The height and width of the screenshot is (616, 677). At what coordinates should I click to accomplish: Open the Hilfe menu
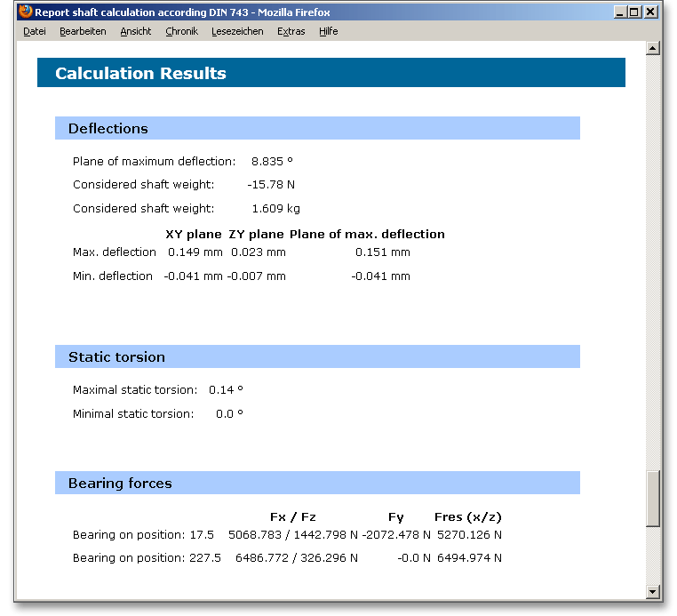[x=329, y=31]
